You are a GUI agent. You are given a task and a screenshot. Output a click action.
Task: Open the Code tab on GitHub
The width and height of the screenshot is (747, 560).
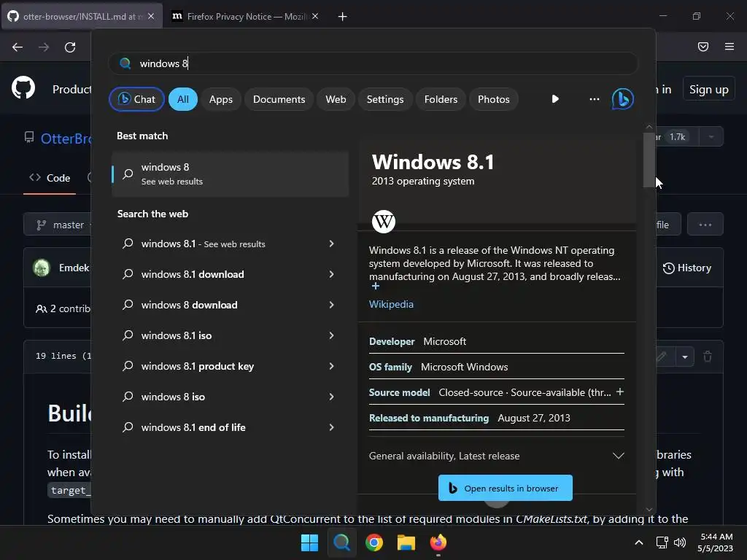pyautogui.click(x=50, y=178)
